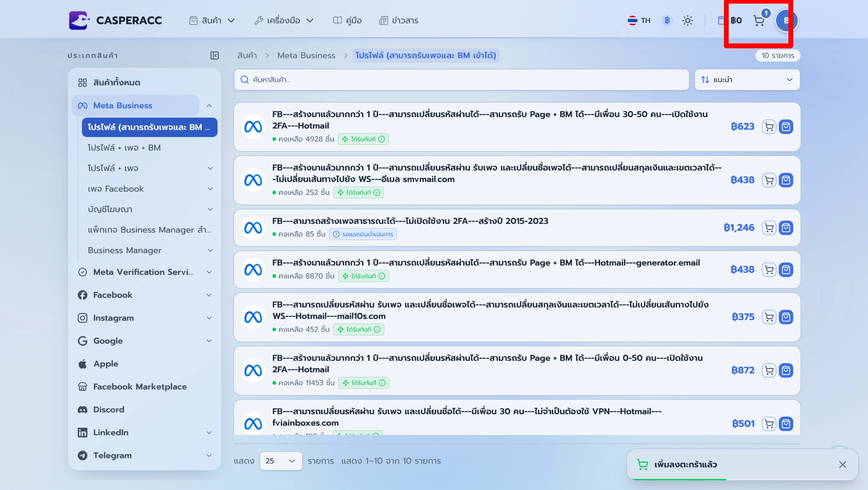The image size is (868, 490).
Task: Buy the smvmail.com product now
Action: click(786, 180)
